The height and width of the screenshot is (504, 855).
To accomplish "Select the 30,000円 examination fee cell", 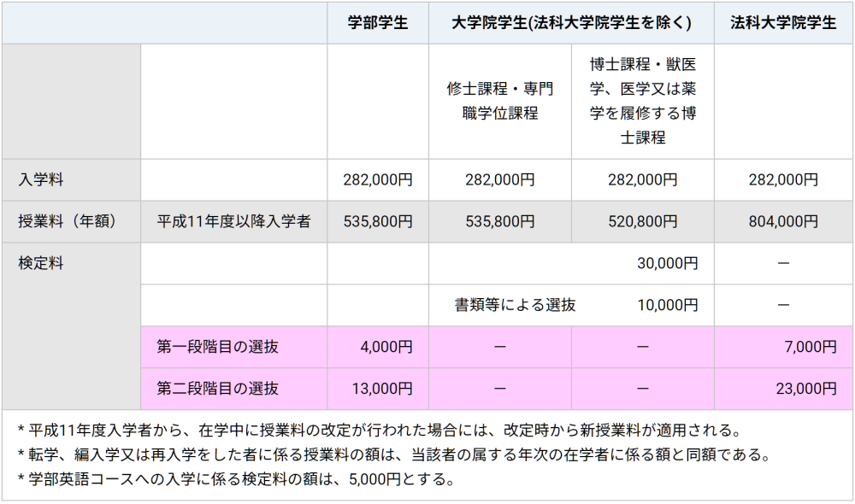I will click(x=571, y=264).
